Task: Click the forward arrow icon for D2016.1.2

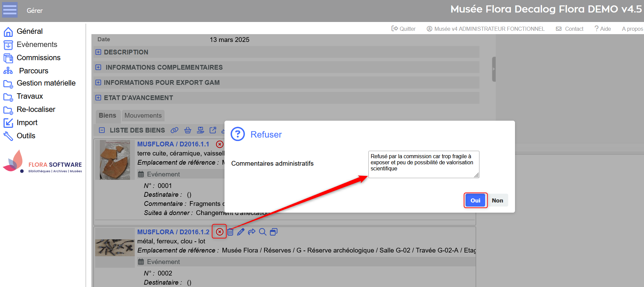Action: 252,232
